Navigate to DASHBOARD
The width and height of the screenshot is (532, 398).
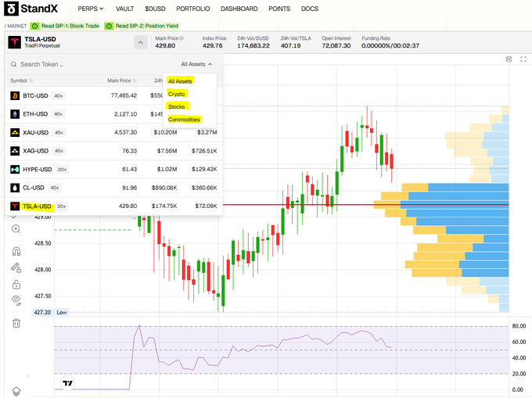coord(239,9)
